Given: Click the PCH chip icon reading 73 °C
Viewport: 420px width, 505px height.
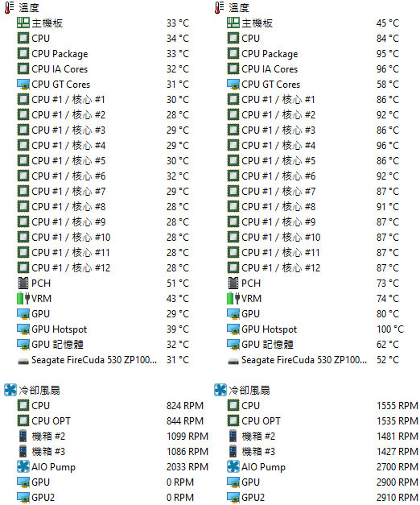Looking at the screenshot, I should 233,283.
